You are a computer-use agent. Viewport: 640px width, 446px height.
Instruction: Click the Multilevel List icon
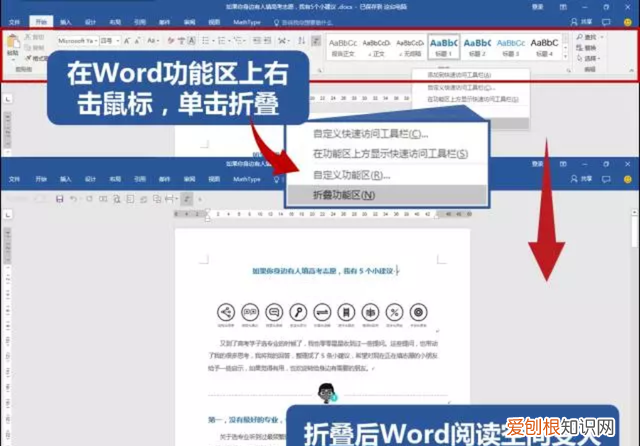[x=239, y=41]
